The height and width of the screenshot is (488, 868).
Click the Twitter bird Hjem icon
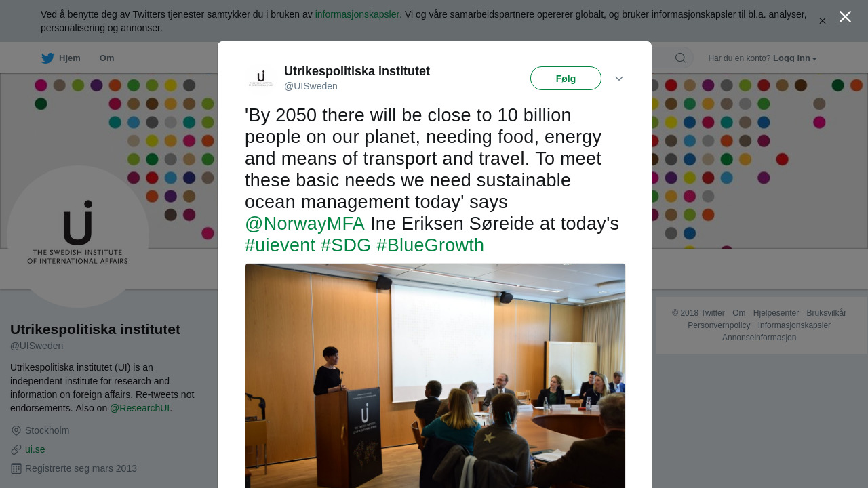(47, 58)
